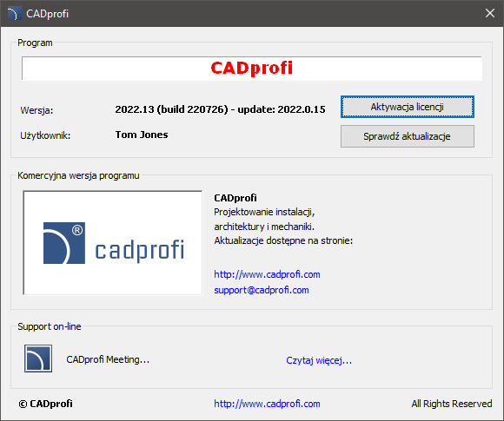Click the support@cadprofi.com email link
504x421 pixels.
[262, 290]
